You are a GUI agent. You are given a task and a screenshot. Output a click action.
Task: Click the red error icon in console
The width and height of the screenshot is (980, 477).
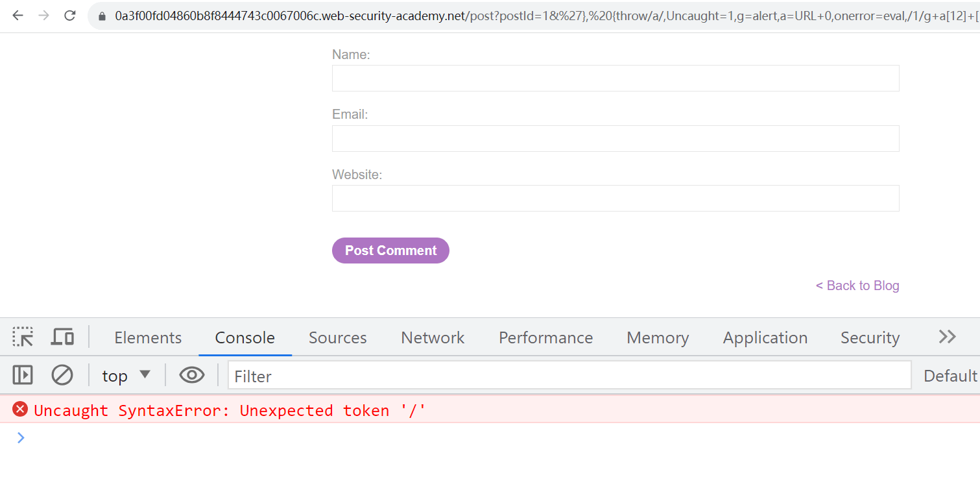point(21,410)
